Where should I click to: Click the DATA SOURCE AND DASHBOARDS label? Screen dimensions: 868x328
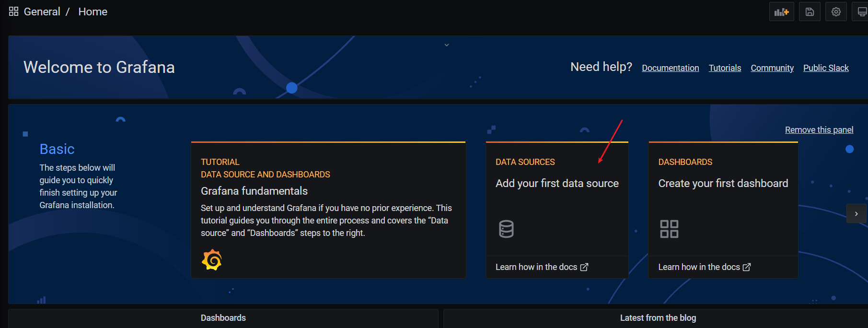point(266,175)
